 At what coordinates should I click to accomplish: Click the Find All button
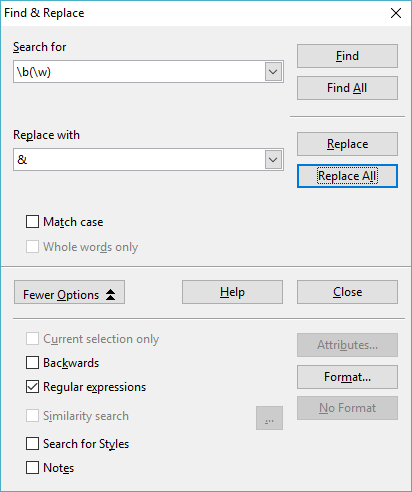tap(347, 88)
